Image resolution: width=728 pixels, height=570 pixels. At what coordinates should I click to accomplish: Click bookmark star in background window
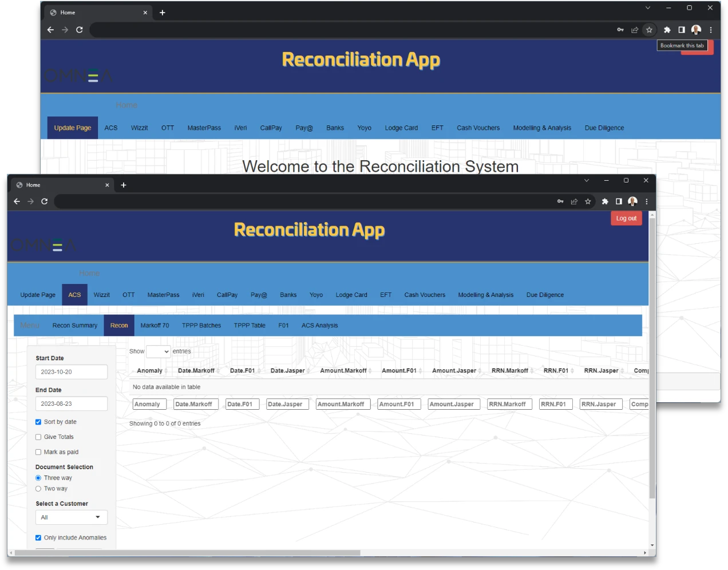coord(649,30)
